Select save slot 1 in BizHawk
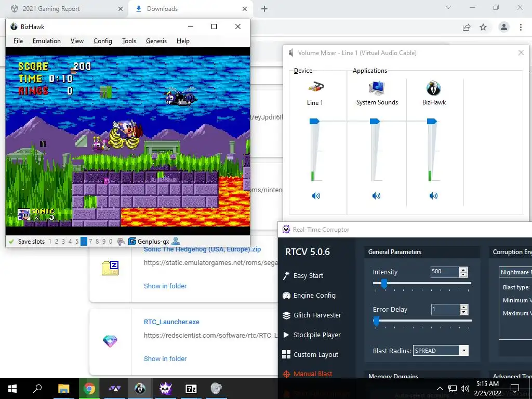This screenshot has height=399, width=532. 50,242
